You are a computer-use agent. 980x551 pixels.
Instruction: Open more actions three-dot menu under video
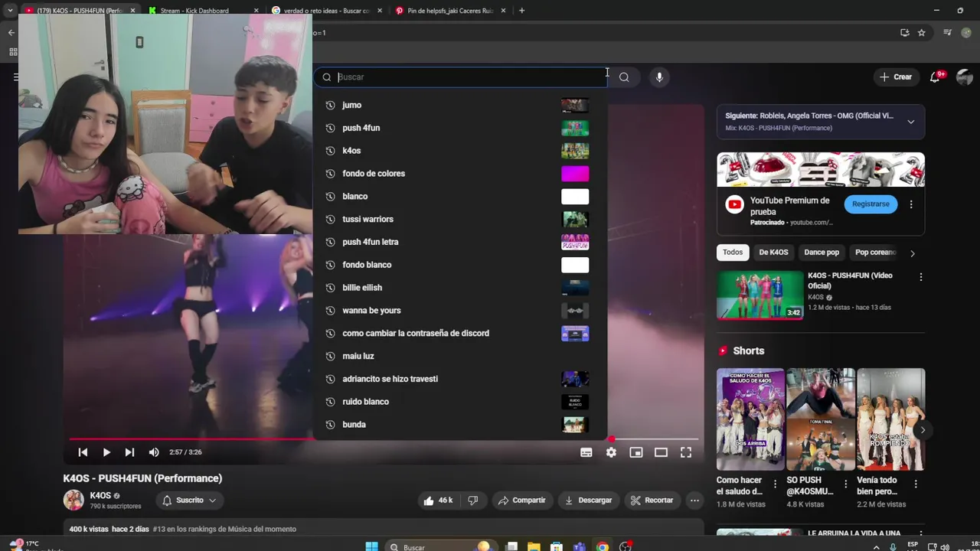[x=694, y=500]
